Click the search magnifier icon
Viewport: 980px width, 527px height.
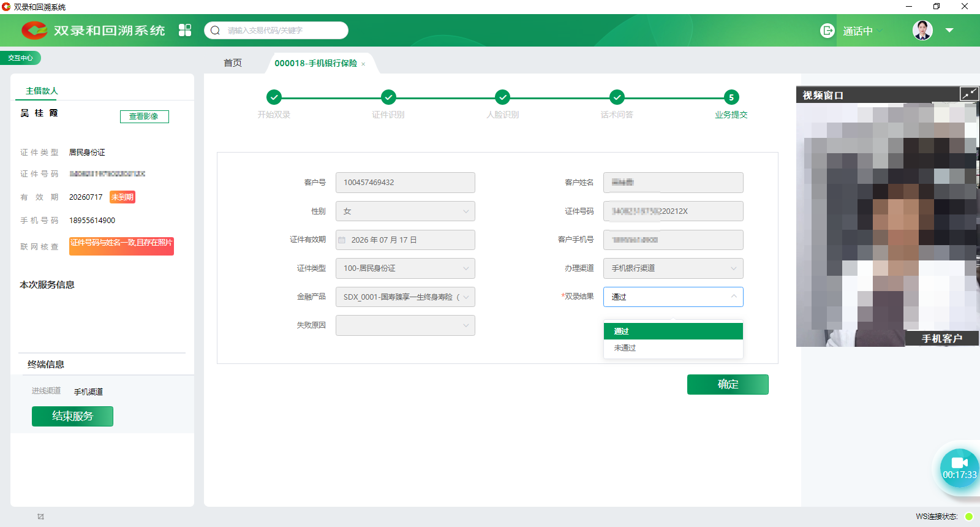point(215,30)
